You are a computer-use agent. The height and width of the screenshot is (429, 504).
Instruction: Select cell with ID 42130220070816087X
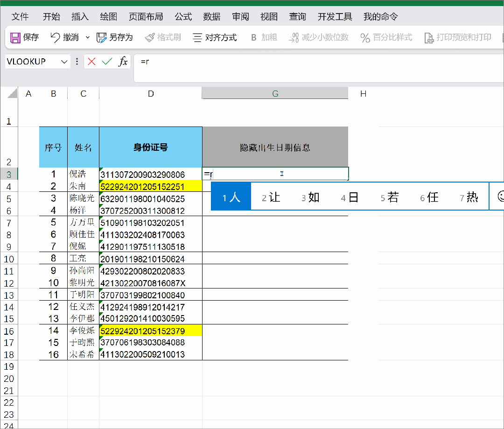(151, 283)
